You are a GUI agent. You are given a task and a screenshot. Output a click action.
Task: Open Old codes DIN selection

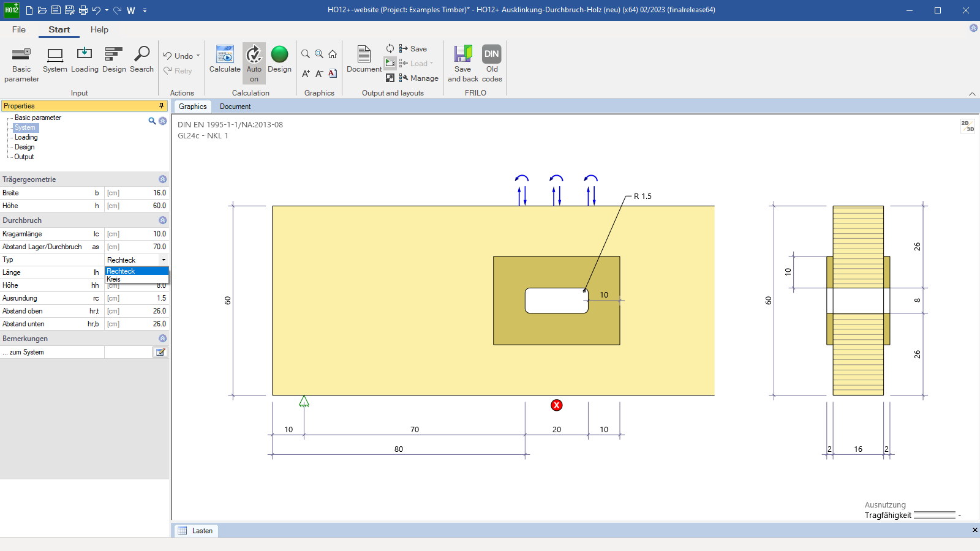[492, 64]
